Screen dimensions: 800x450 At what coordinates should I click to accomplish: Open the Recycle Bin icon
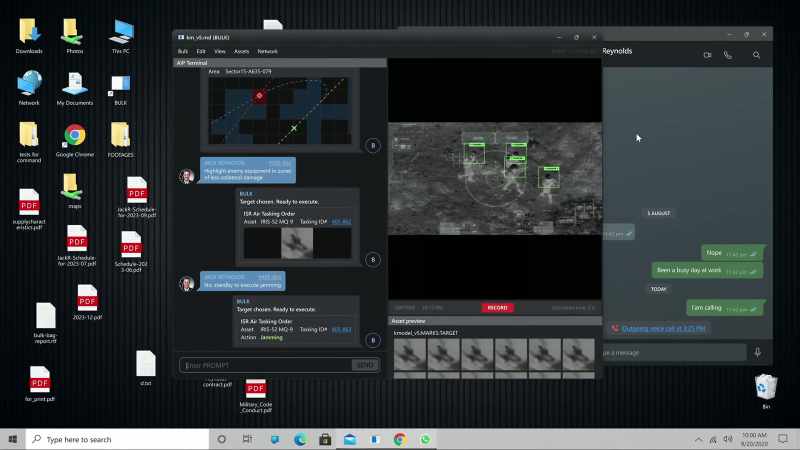[766, 390]
